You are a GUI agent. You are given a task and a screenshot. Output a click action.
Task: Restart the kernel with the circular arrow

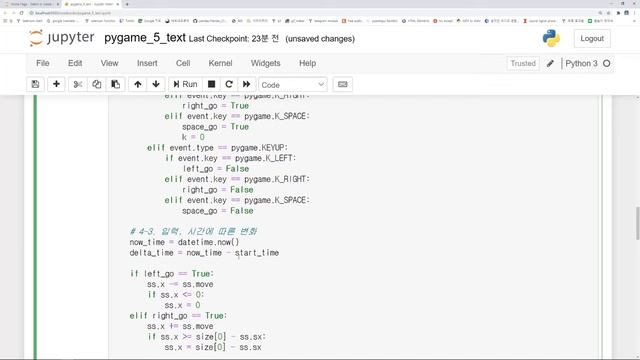[x=229, y=84]
